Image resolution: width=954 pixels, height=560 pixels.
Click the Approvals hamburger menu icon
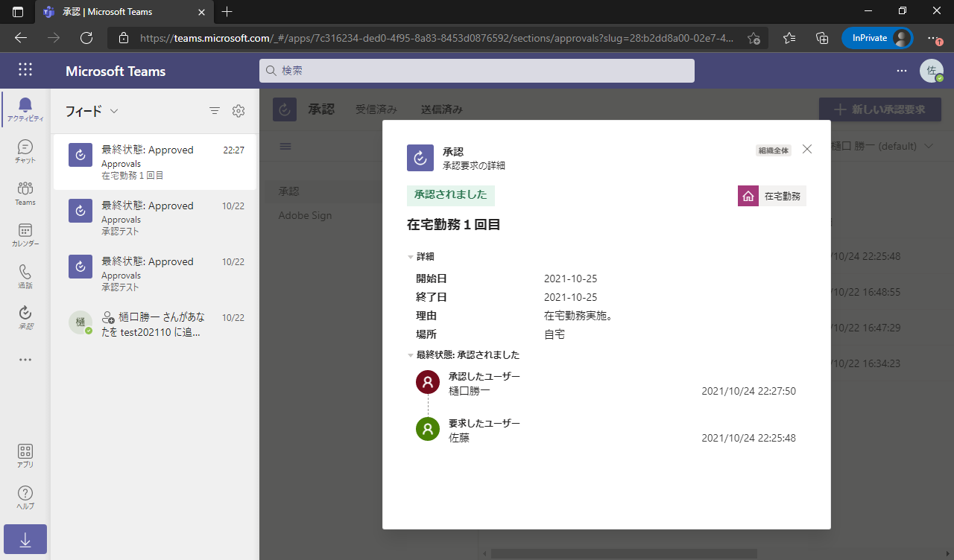point(285,146)
